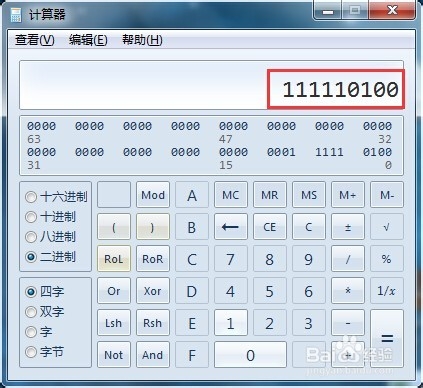Clear memory with the MC button
The width and height of the screenshot is (423, 388).
[231, 195]
